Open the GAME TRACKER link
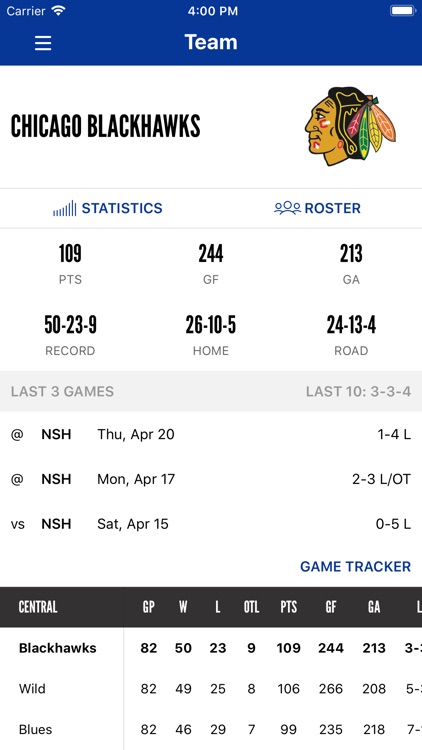The image size is (422, 750). [355, 566]
